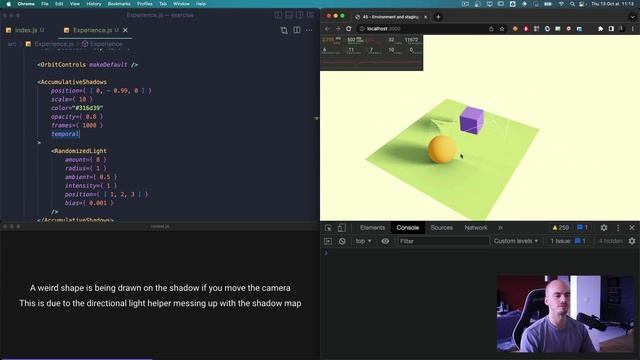Image resolution: width=640 pixels, height=360 pixels.
Task: Open Spotlight search in menu bar
Action: tap(572, 4)
